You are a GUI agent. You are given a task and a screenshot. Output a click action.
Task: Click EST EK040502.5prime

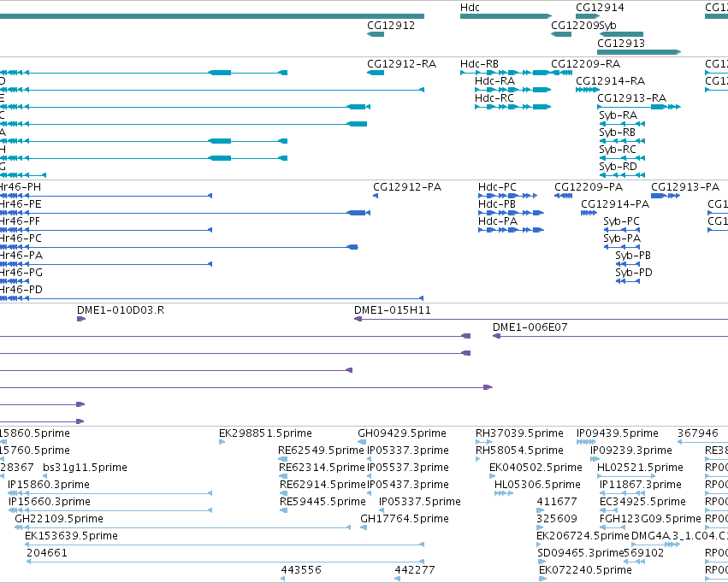pos(536,468)
